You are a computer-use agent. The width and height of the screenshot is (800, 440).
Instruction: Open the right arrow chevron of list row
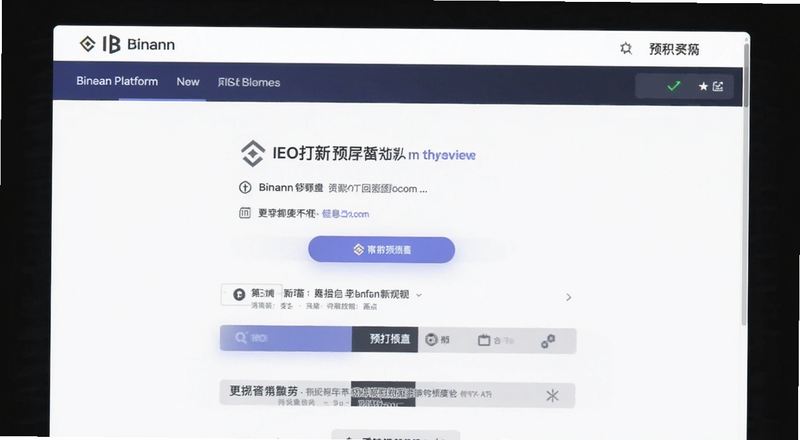[x=569, y=297]
